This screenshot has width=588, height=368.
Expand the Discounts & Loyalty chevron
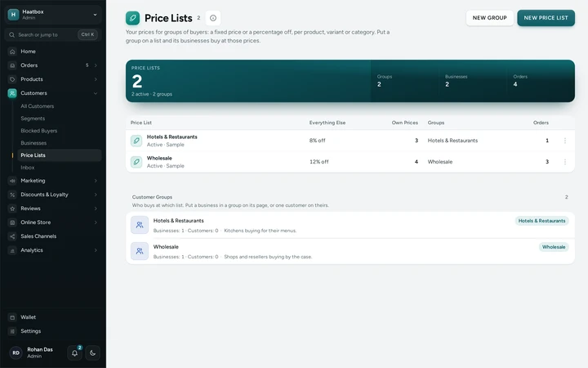point(96,195)
